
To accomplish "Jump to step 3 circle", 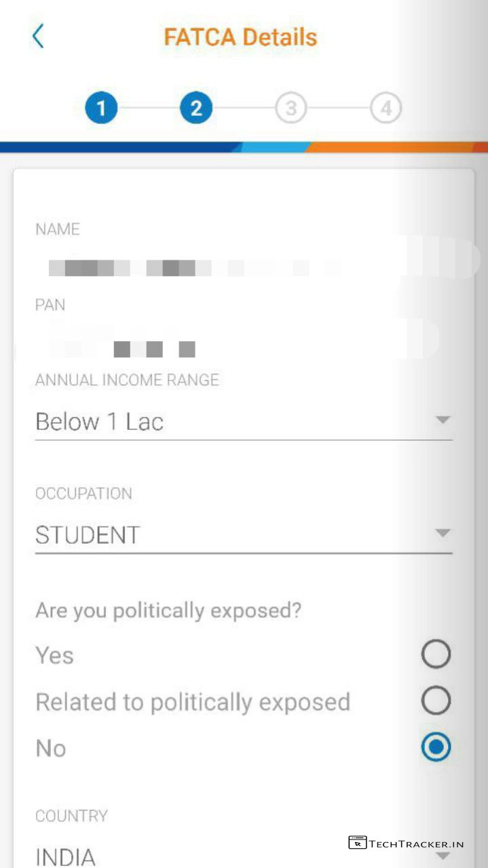I will [x=290, y=108].
